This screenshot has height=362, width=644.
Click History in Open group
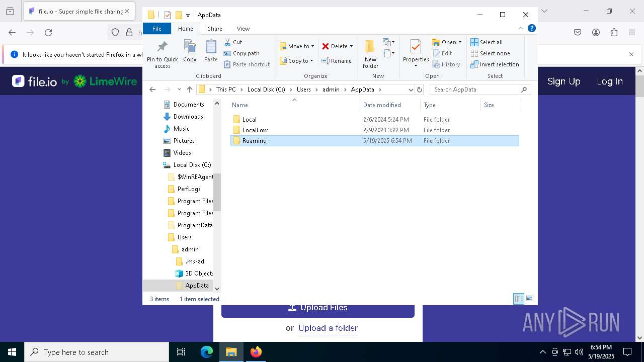(x=446, y=64)
